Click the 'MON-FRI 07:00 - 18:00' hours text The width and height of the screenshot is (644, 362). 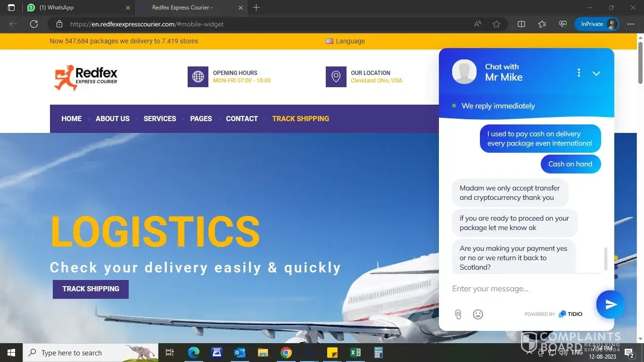pyautogui.click(x=242, y=81)
